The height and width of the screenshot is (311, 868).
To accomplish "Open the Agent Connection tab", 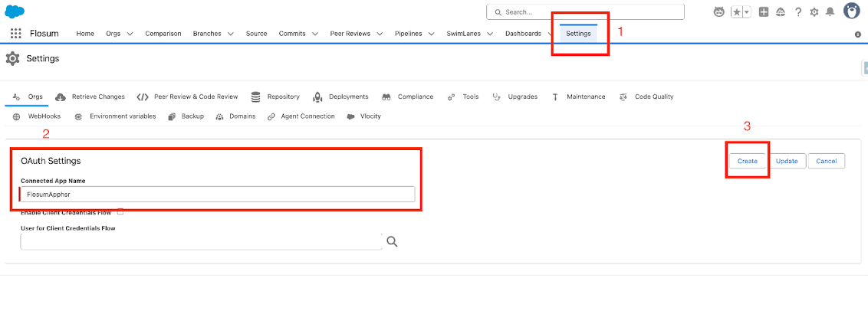I will [x=301, y=116].
